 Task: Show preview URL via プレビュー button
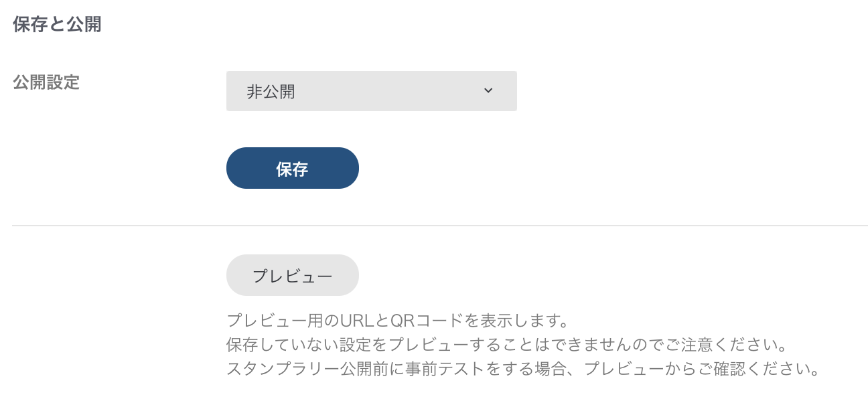click(x=292, y=275)
